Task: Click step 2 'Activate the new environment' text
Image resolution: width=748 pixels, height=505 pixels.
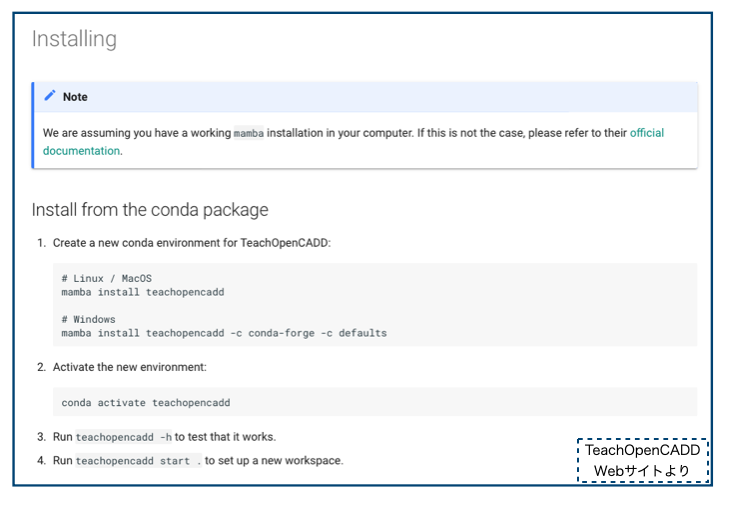Action: (x=130, y=367)
